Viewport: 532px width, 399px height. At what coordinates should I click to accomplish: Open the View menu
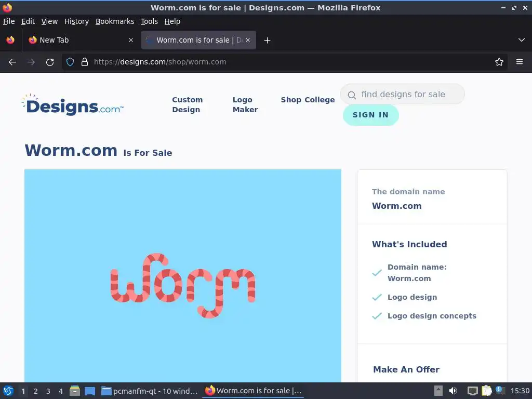49,21
